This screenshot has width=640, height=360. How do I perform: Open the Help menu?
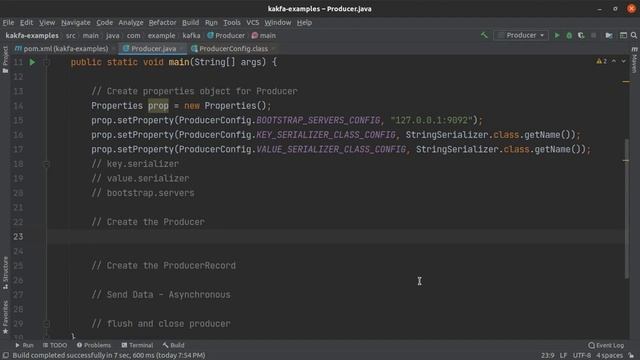point(304,22)
